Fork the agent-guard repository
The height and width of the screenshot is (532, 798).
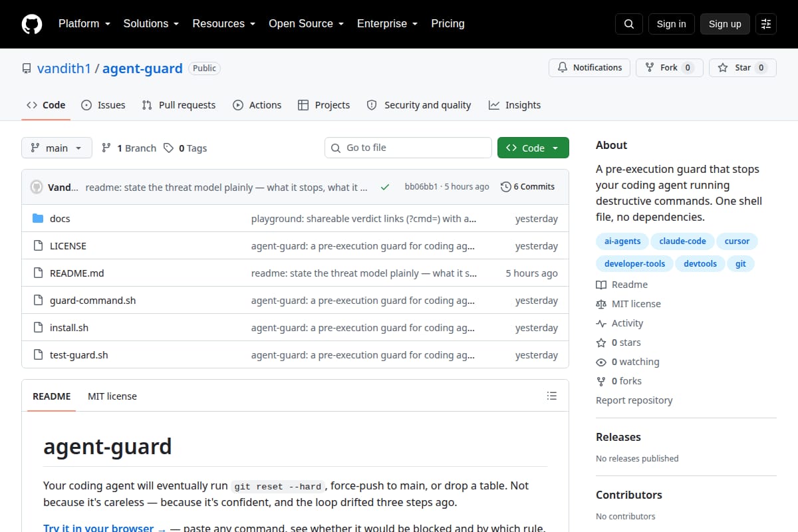670,68
